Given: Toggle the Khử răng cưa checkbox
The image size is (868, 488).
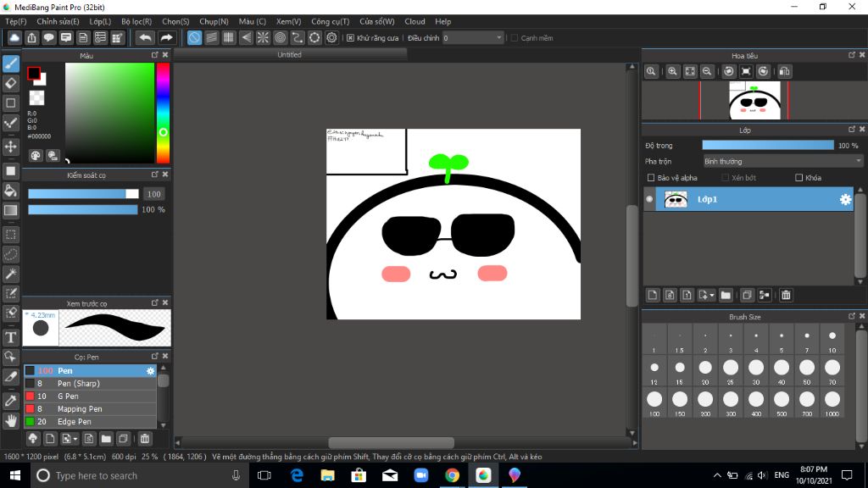Looking at the screenshot, I should coord(350,38).
